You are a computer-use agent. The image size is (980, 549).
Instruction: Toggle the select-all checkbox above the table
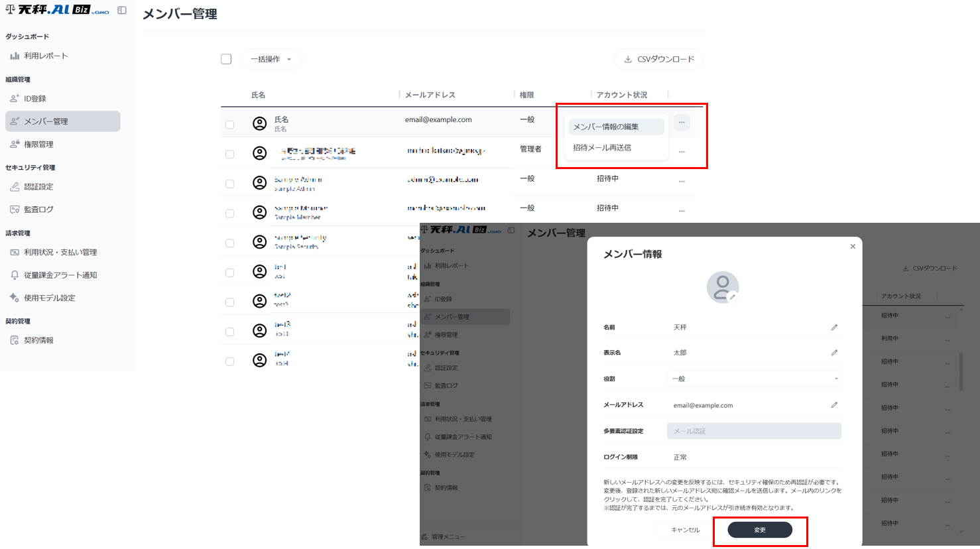[x=226, y=60]
